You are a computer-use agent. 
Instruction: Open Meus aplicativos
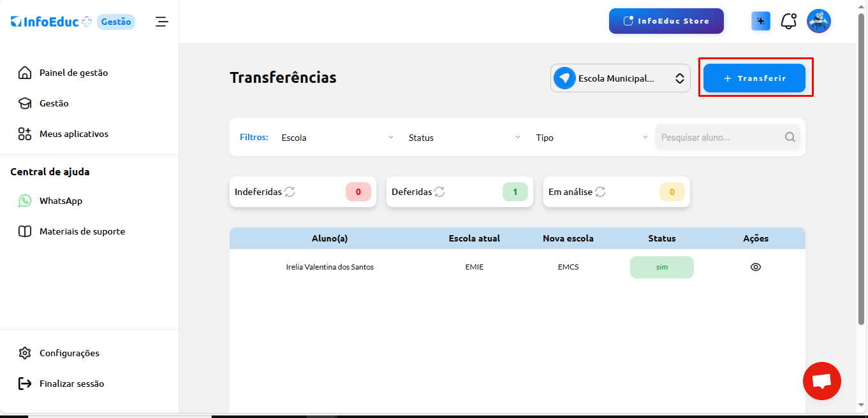pos(74,134)
